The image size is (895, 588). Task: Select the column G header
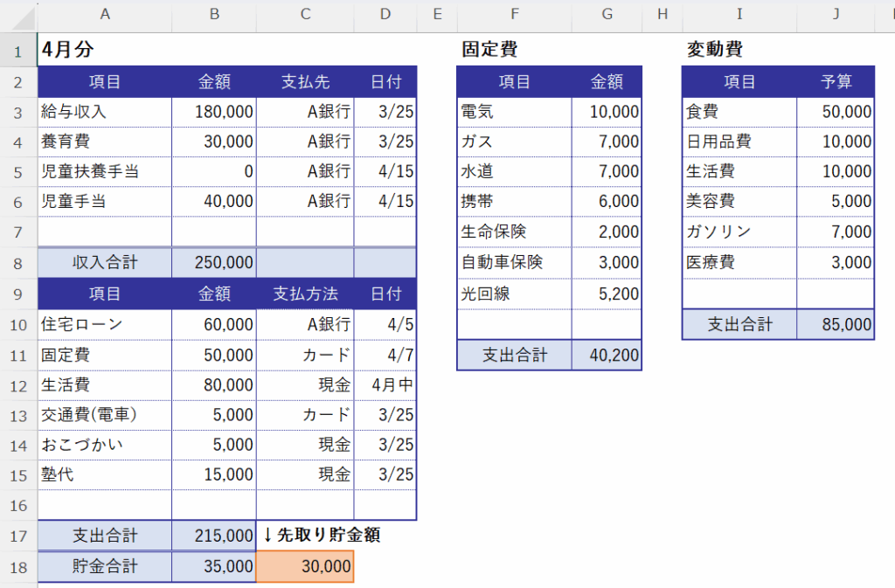[x=607, y=15]
